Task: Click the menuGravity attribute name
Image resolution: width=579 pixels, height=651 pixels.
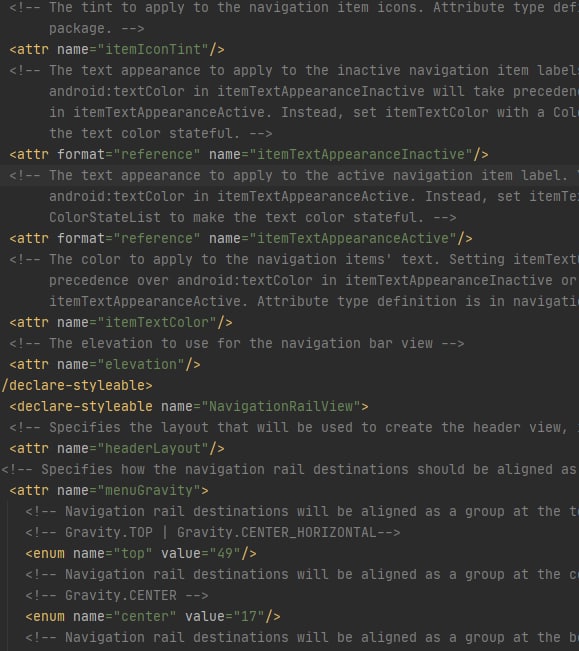Action: pyautogui.click(x=149, y=490)
